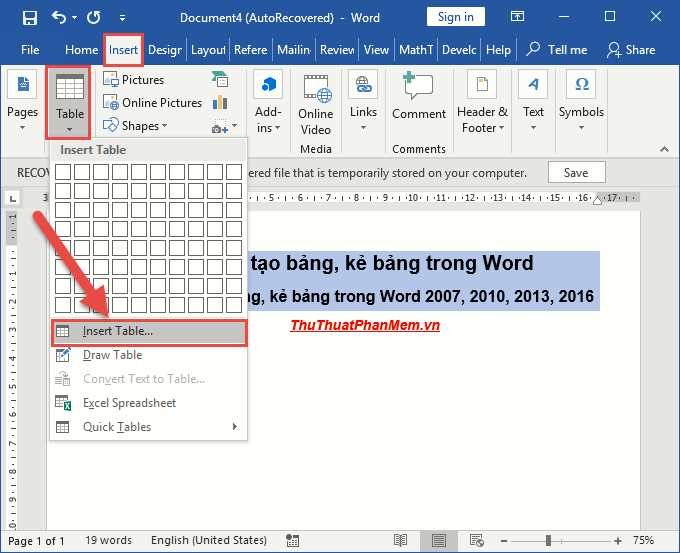This screenshot has width=680, height=553.
Task: Open the Header & Footer dropdown
Action: pos(482,101)
